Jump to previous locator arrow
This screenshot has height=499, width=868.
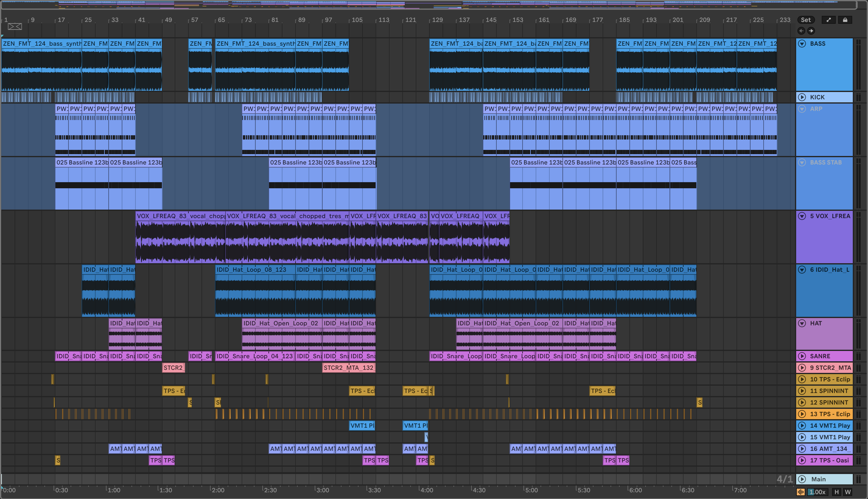pyautogui.click(x=801, y=31)
